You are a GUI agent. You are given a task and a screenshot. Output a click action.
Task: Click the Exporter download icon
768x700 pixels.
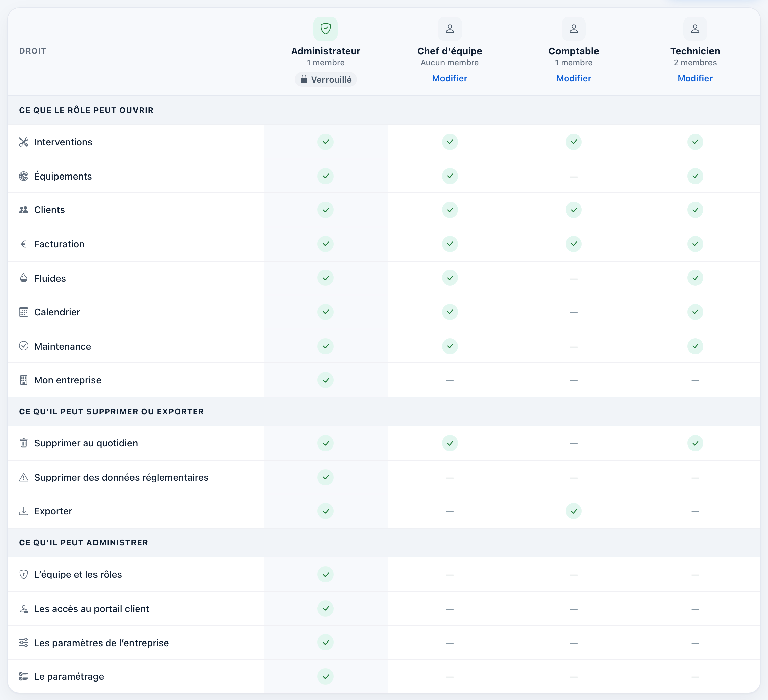[x=24, y=511]
